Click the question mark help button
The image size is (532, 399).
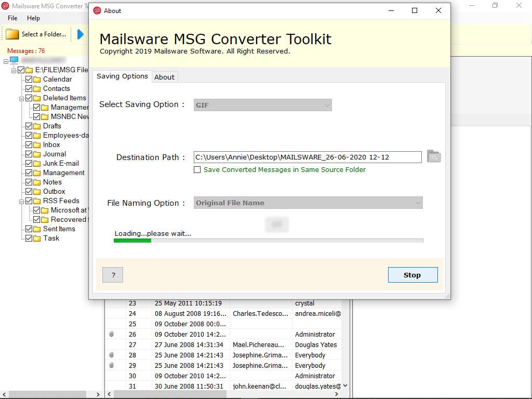pyautogui.click(x=113, y=275)
